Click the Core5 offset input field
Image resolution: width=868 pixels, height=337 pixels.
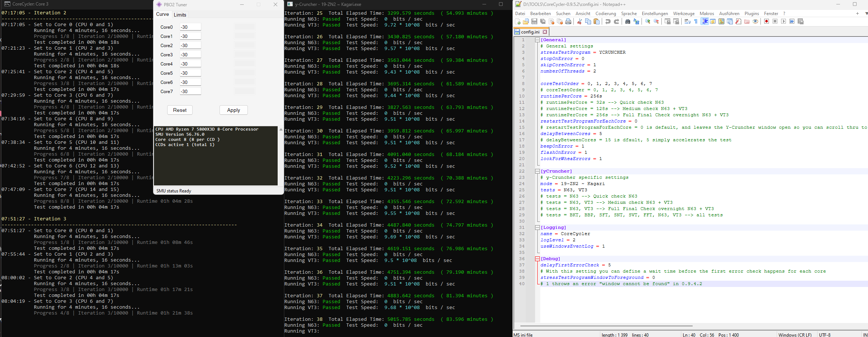point(190,73)
